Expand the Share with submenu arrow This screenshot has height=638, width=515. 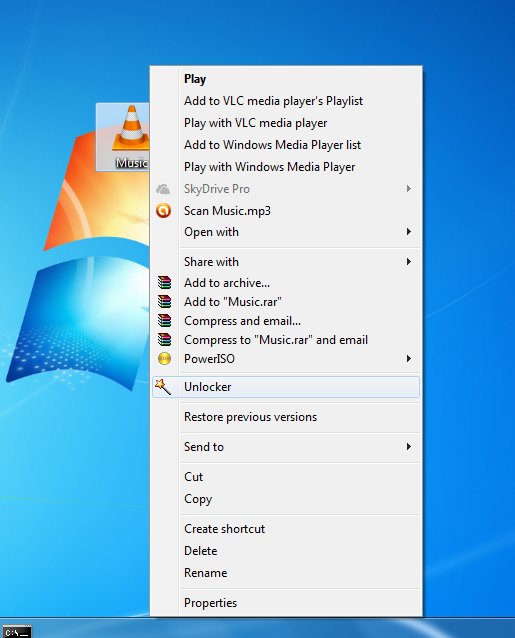click(x=408, y=262)
